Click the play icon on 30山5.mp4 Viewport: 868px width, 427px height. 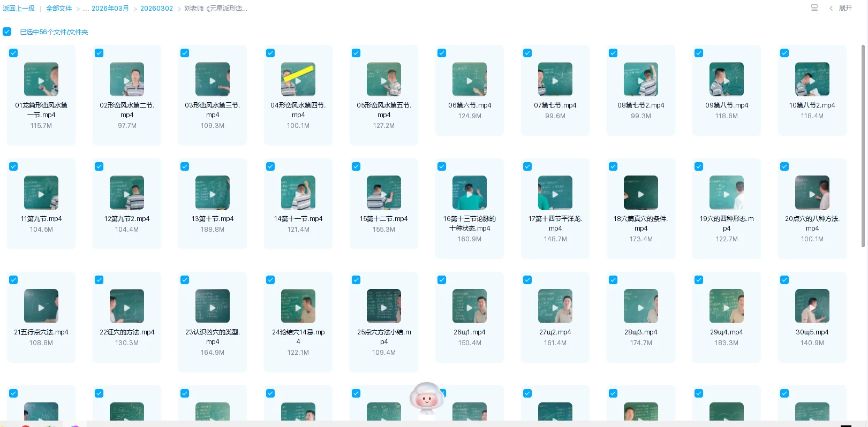(x=812, y=308)
